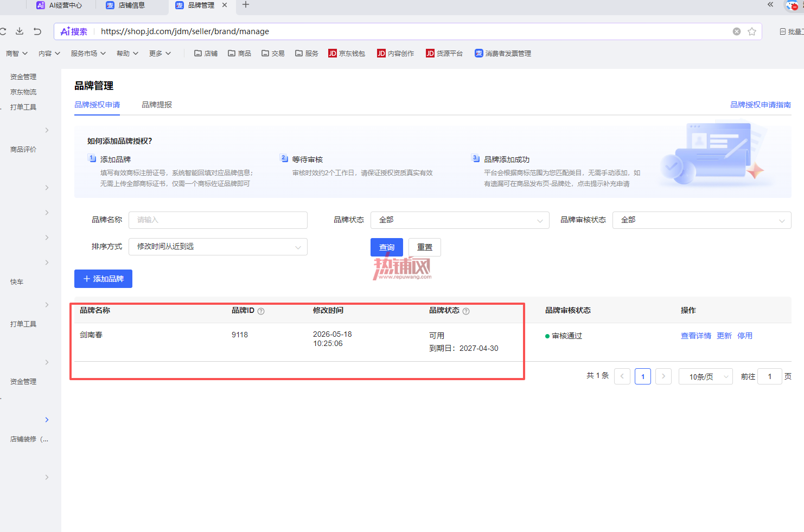Image resolution: width=804 pixels, height=532 pixels.
Task: Open the 更多 dropdown menu
Action: pos(160,53)
